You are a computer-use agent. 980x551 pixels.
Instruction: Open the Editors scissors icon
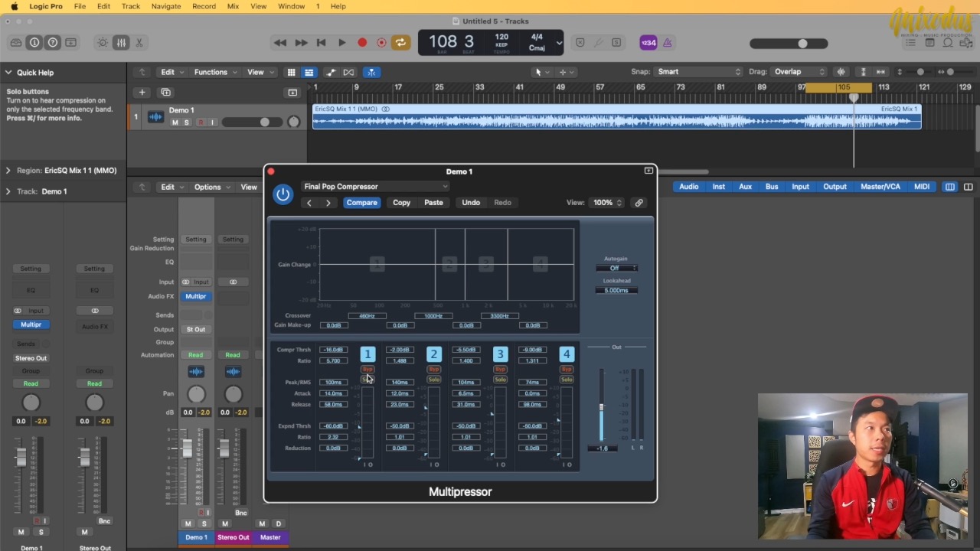(139, 43)
